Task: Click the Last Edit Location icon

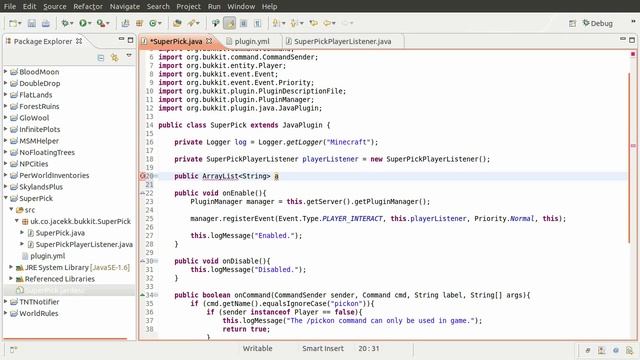Action: coord(313,23)
